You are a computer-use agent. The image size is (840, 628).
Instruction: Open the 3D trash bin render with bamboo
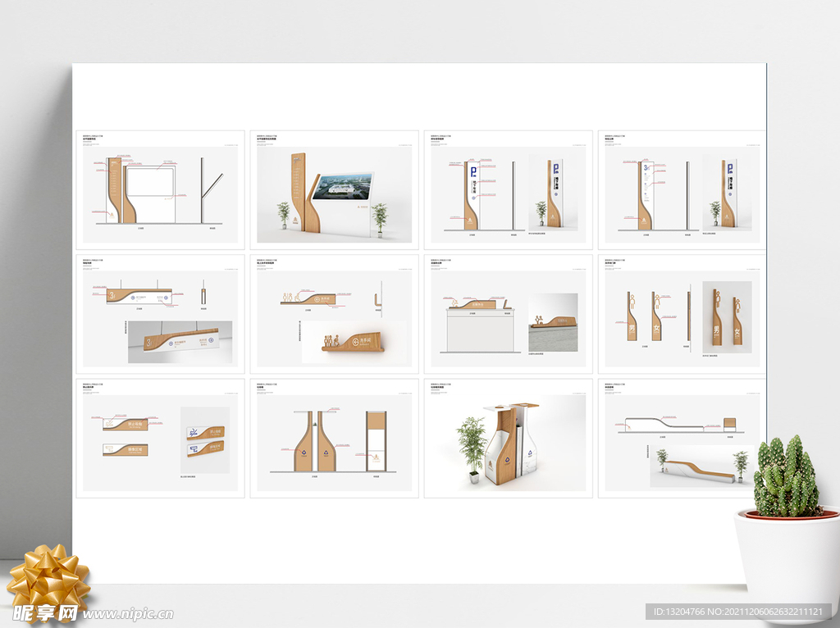(x=509, y=439)
